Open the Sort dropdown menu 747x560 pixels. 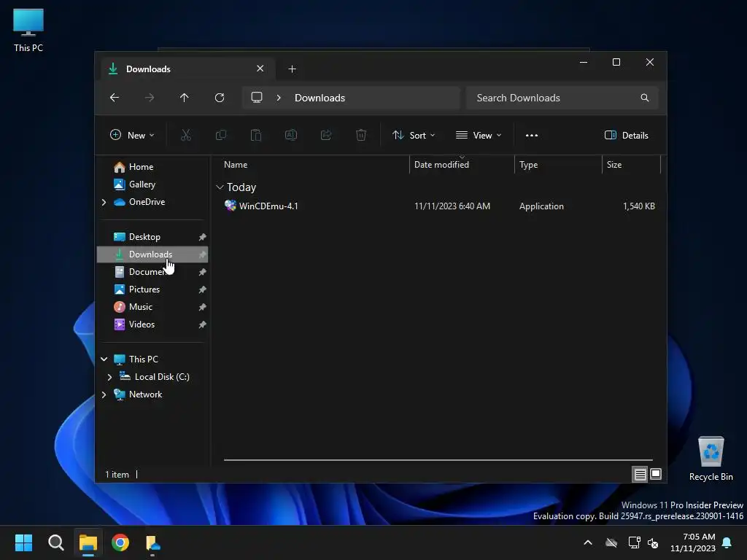(x=414, y=135)
